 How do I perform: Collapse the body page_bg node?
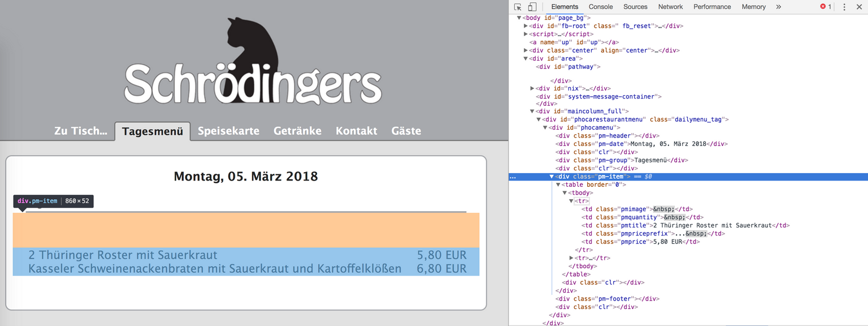pyautogui.click(x=519, y=18)
